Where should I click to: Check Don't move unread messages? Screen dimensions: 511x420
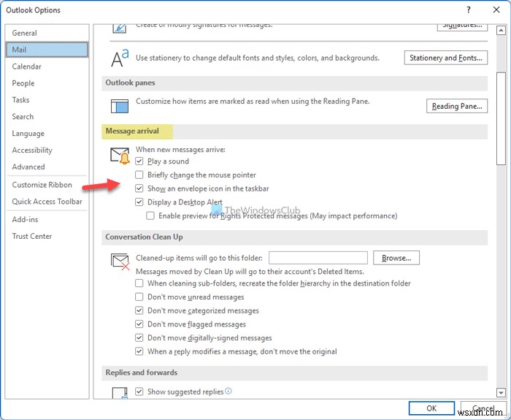139,297
